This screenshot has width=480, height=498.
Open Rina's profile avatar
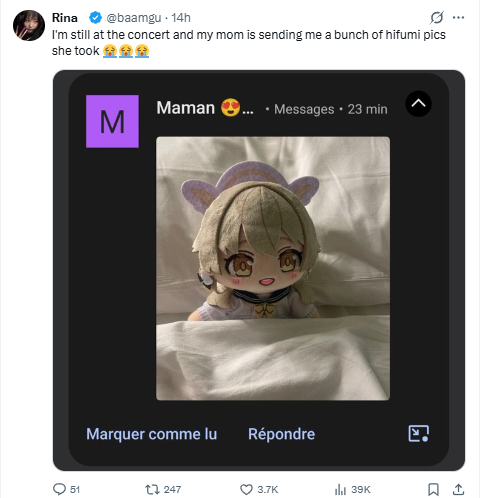click(29, 25)
